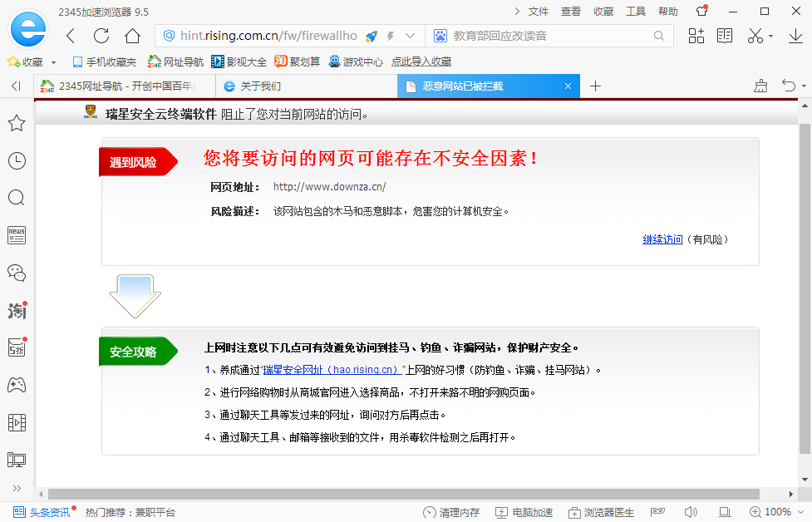The height and width of the screenshot is (522, 812).
Task: Close the 恶意网站已被拦截 tab
Action: (568, 86)
